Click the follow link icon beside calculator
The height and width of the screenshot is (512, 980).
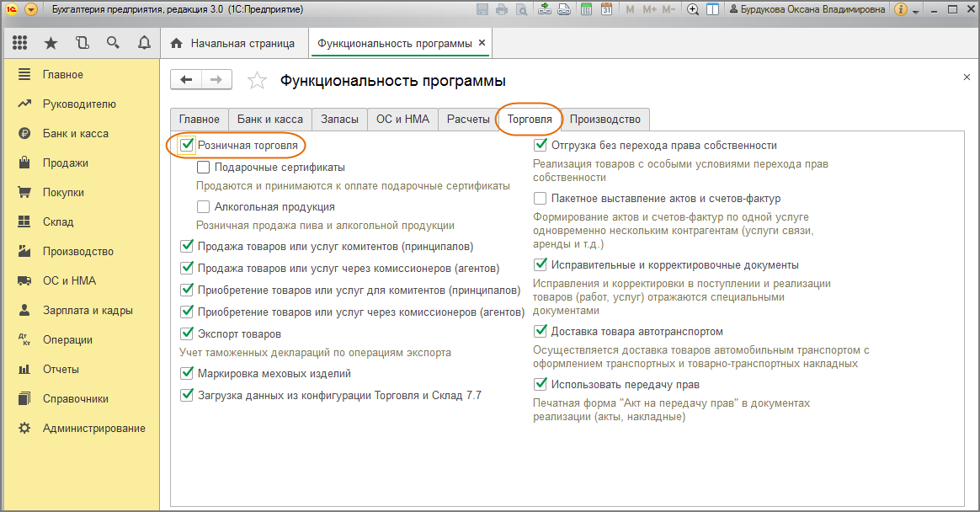point(564,9)
